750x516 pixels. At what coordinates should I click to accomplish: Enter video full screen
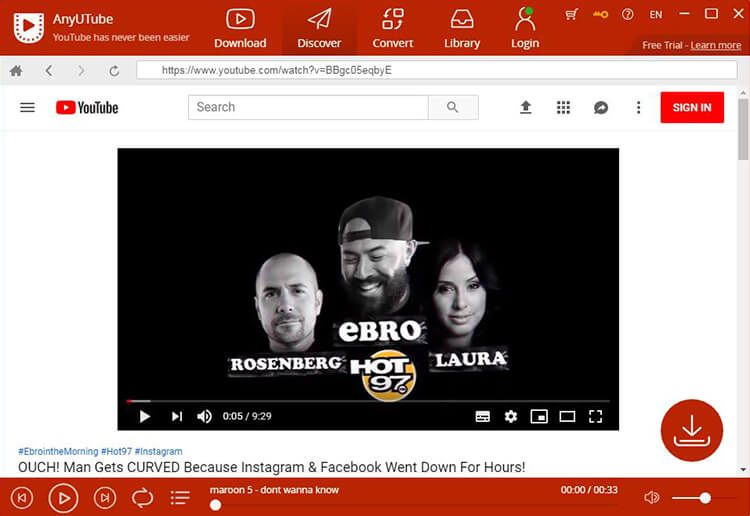(x=596, y=417)
